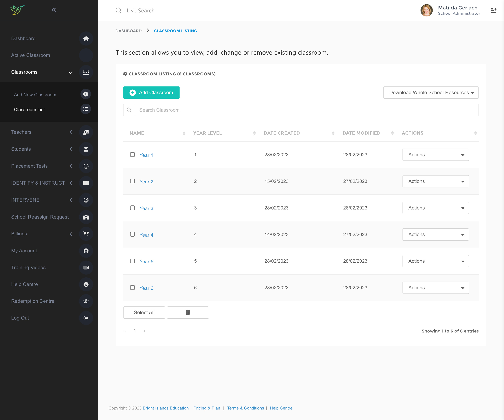Image resolution: width=504 pixels, height=420 pixels.
Task: Click the Log Out arrow icon
Action: (x=86, y=318)
